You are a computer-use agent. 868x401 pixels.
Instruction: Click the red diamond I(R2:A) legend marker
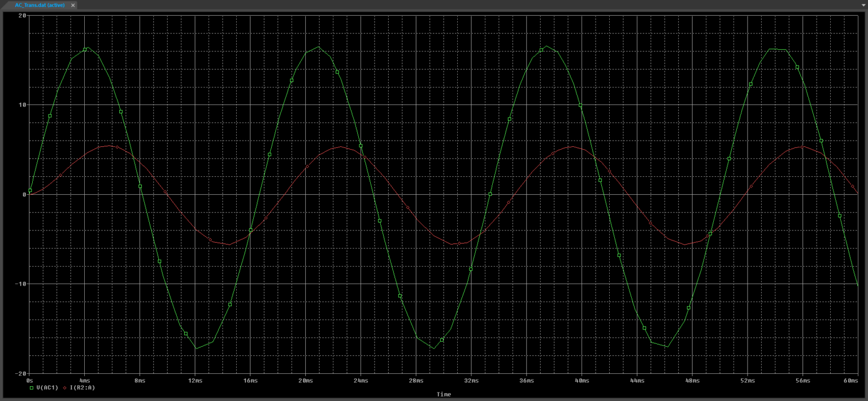[x=64, y=387]
